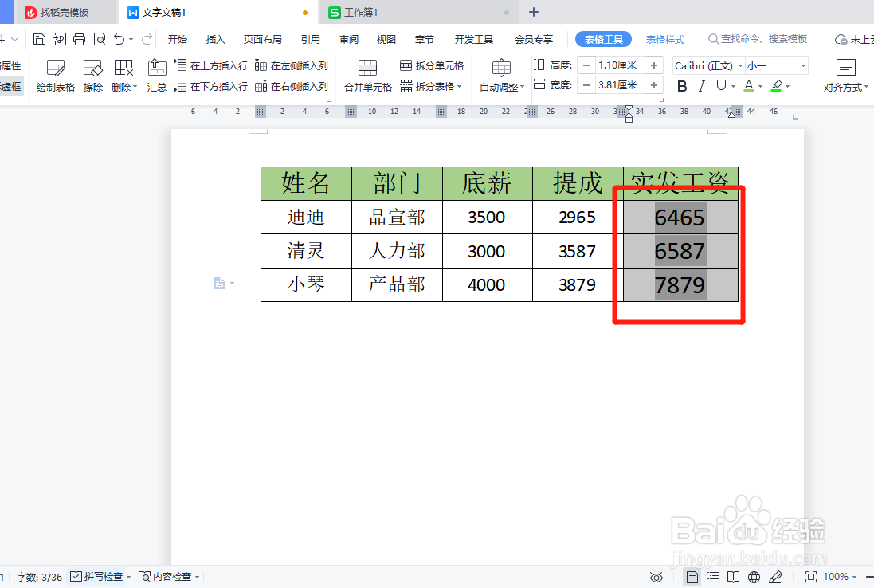Open the Calibri font name dropdown
The width and height of the screenshot is (874, 588).
click(740, 66)
